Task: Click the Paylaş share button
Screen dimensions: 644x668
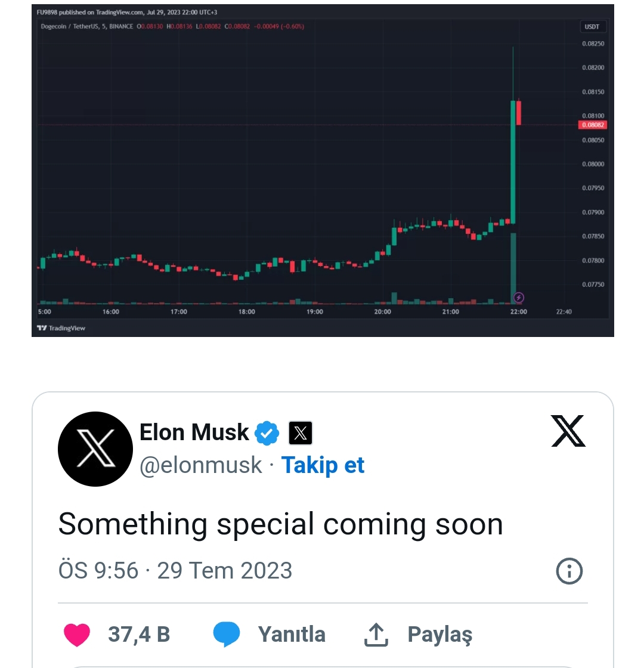Action: click(440, 635)
